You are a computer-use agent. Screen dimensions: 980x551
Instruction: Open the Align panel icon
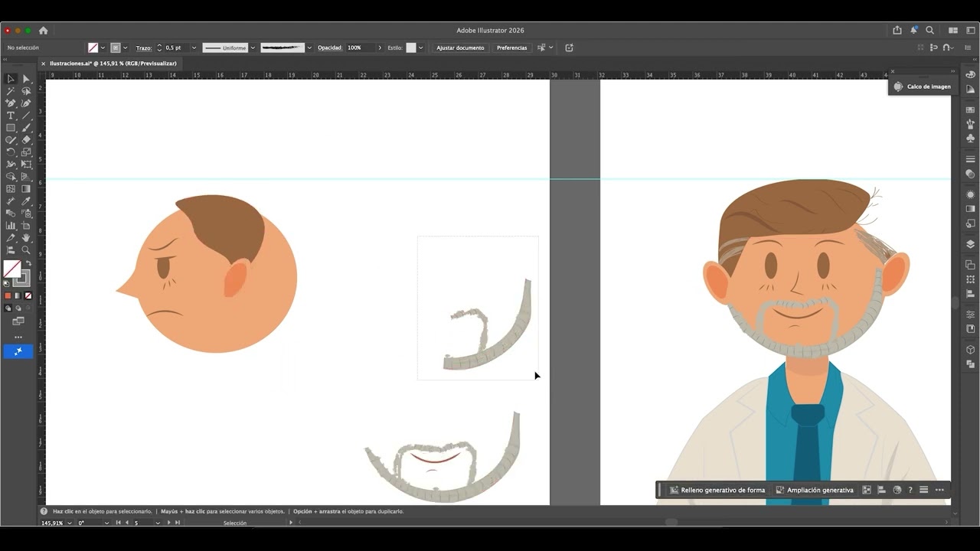point(970,293)
